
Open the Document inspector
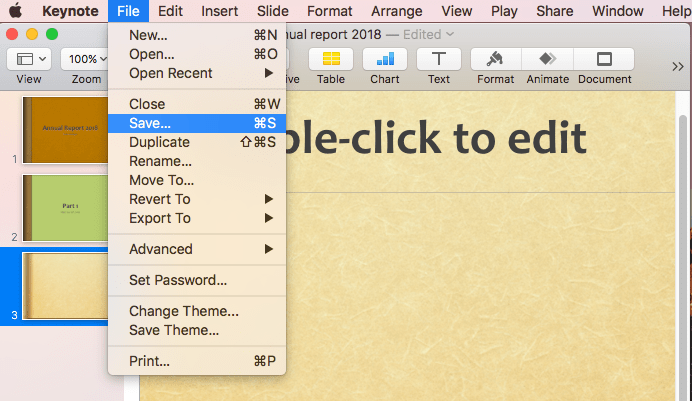[x=604, y=59]
